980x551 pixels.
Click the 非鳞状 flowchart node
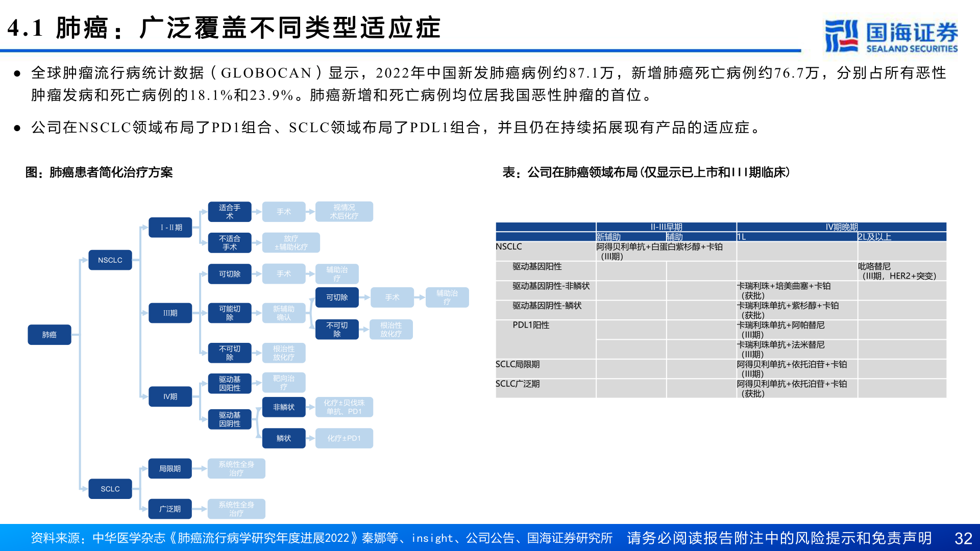pyautogui.click(x=284, y=407)
